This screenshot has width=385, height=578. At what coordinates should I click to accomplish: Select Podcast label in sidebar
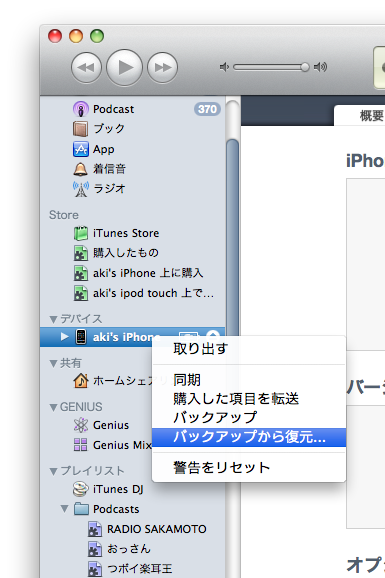point(114,109)
